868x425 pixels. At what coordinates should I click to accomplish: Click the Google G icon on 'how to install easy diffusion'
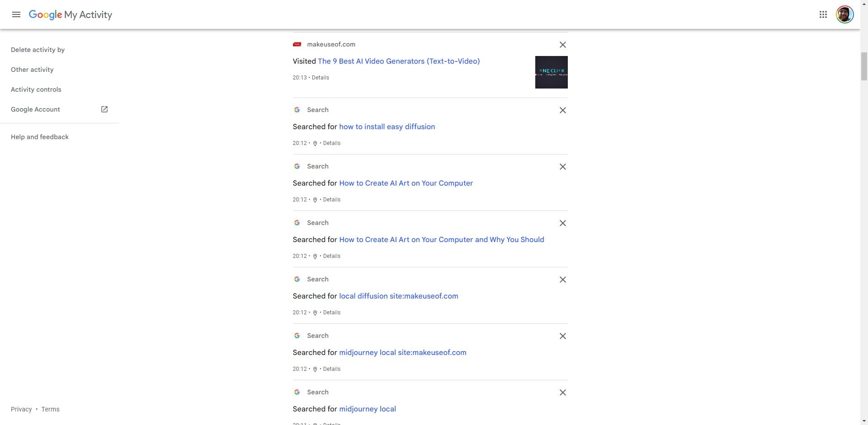(297, 110)
